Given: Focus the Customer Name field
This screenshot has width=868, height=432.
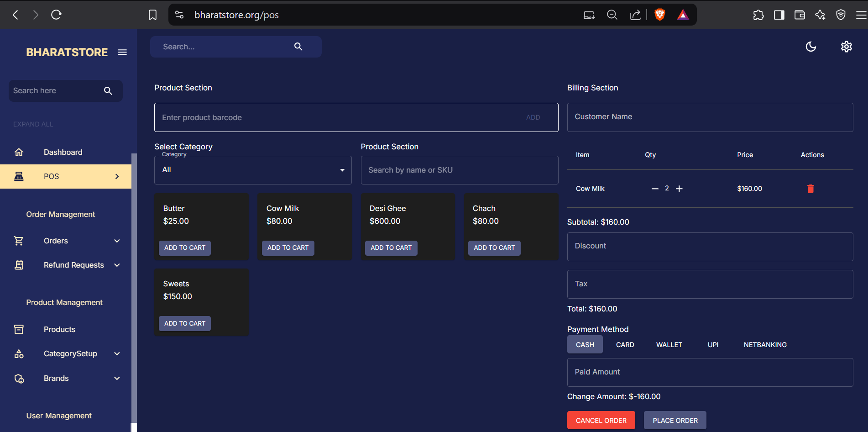Looking at the screenshot, I should [x=710, y=117].
